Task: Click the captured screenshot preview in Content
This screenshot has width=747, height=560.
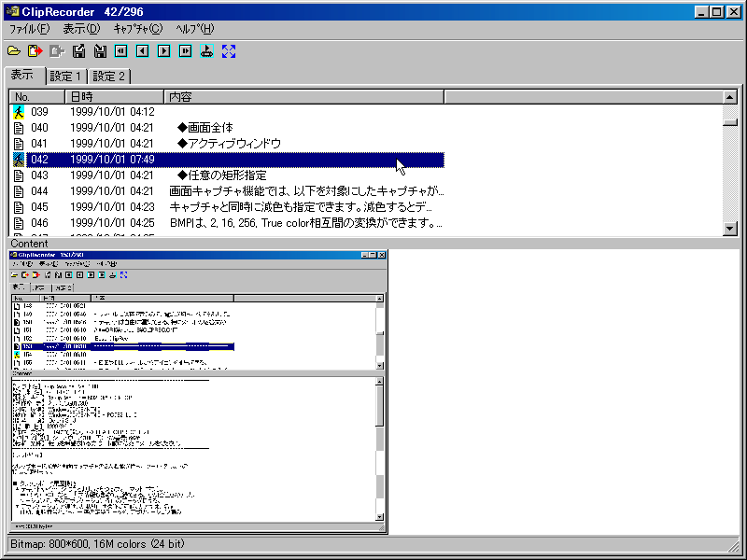Action: click(198, 392)
